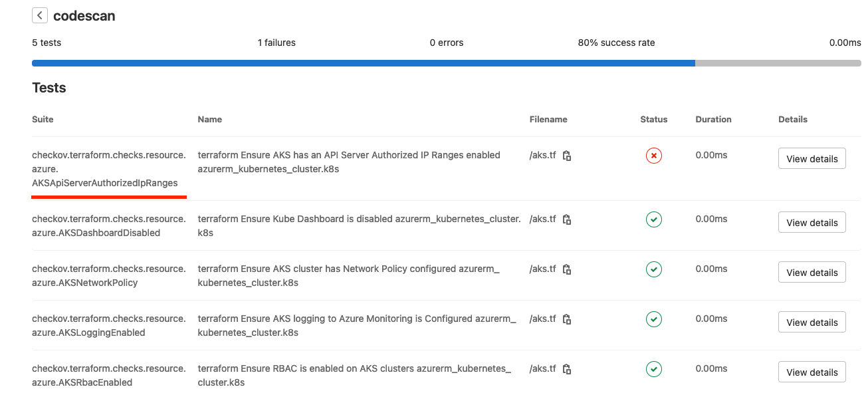View details of the AKSRbacEnabled test
The height and width of the screenshot is (401, 868).
pyautogui.click(x=812, y=372)
